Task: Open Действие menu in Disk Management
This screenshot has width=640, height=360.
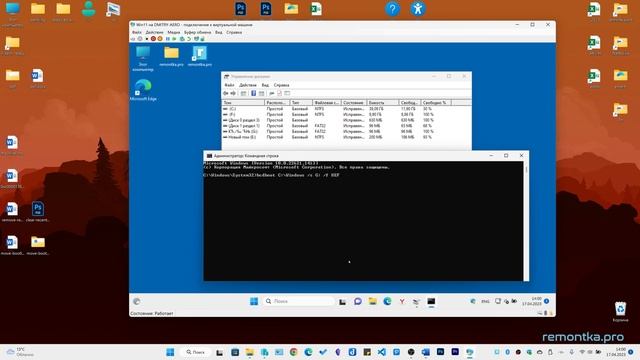Action: click(248, 85)
